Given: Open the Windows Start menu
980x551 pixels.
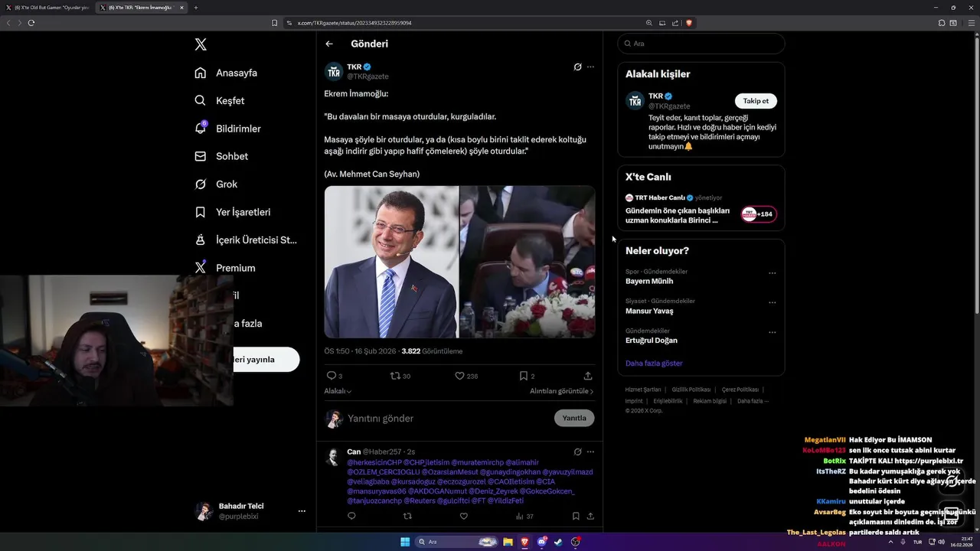Looking at the screenshot, I should [x=405, y=542].
